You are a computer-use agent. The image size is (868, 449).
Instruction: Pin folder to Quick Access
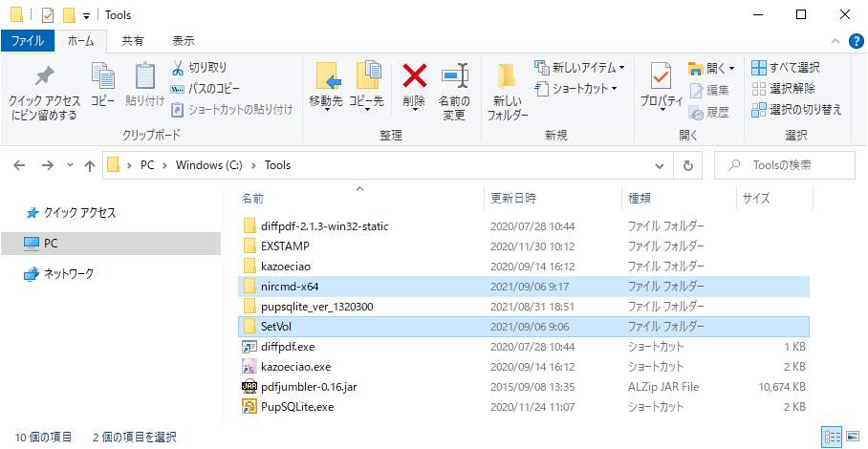pyautogui.click(x=44, y=93)
